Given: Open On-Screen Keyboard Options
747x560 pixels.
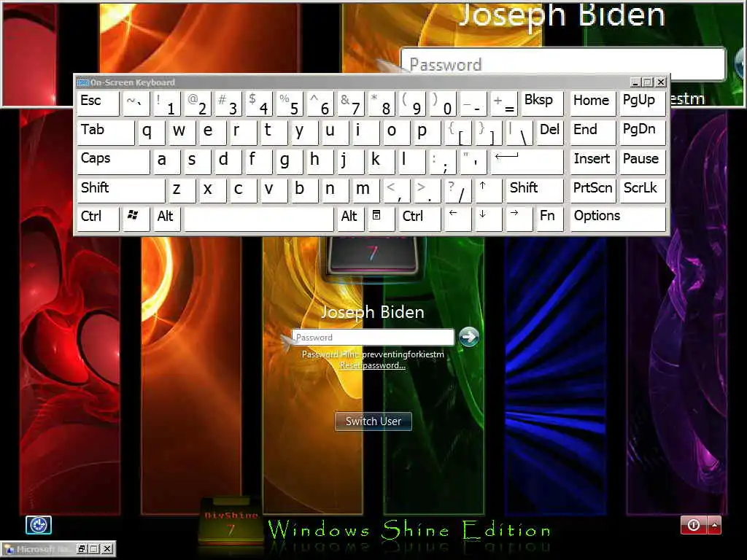Looking at the screenshot, I should (x=618, y=218).
